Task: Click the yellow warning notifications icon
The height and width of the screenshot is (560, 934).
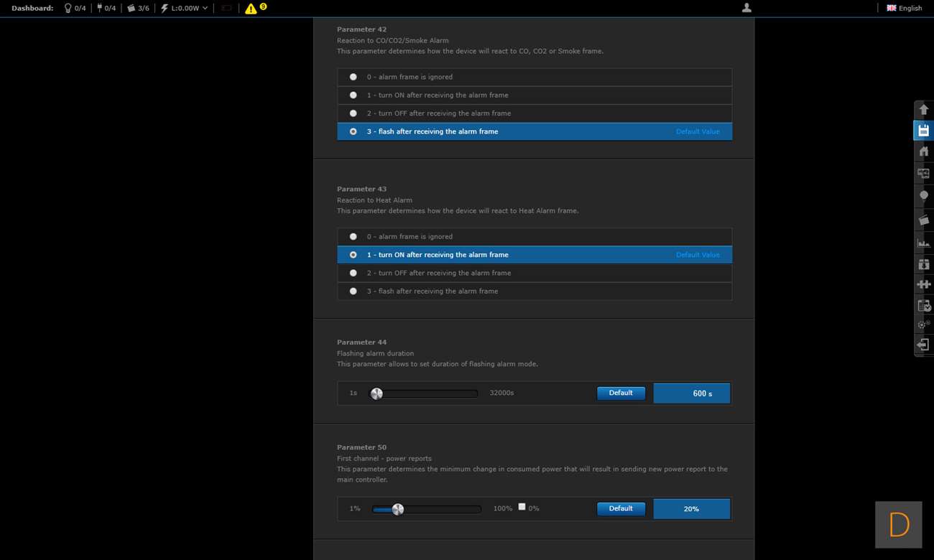Action: coord(251,9)
